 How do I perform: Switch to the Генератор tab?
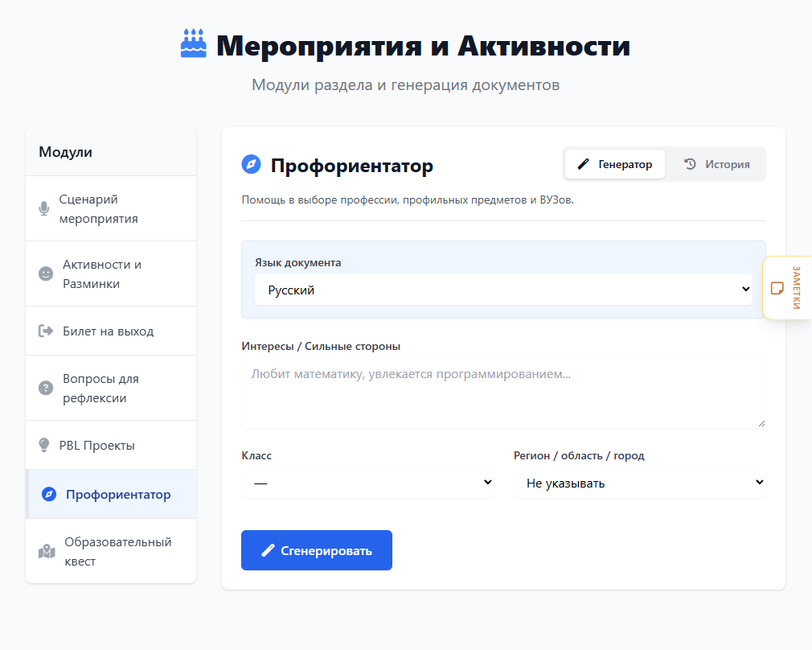point(615,164)
